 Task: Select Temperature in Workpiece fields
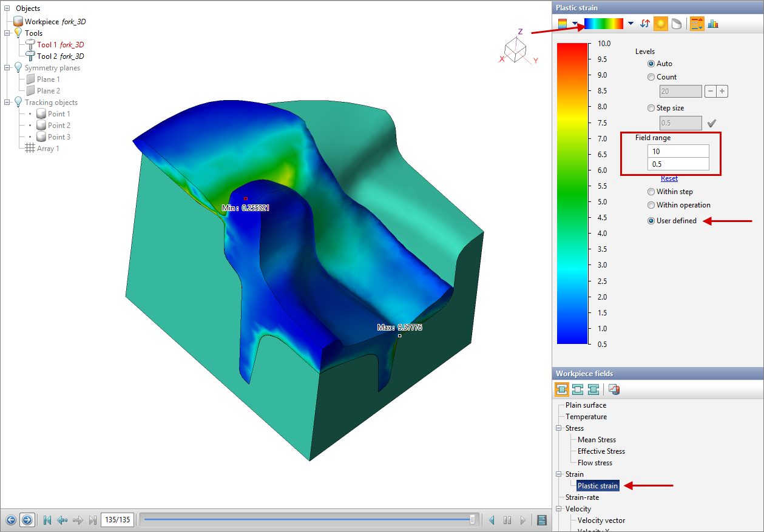[586, 417]
